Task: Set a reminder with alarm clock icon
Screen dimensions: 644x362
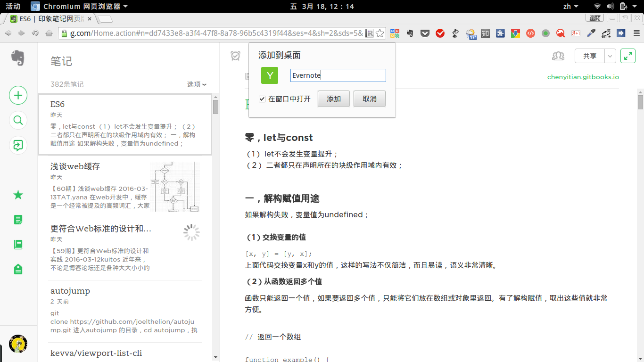Action: coord(235,56)
